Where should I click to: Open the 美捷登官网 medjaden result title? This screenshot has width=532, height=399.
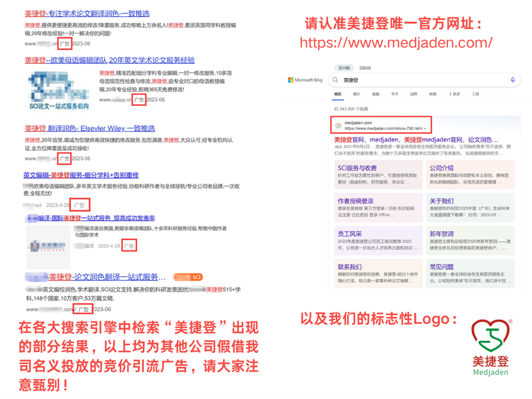[x=416, y=140]
